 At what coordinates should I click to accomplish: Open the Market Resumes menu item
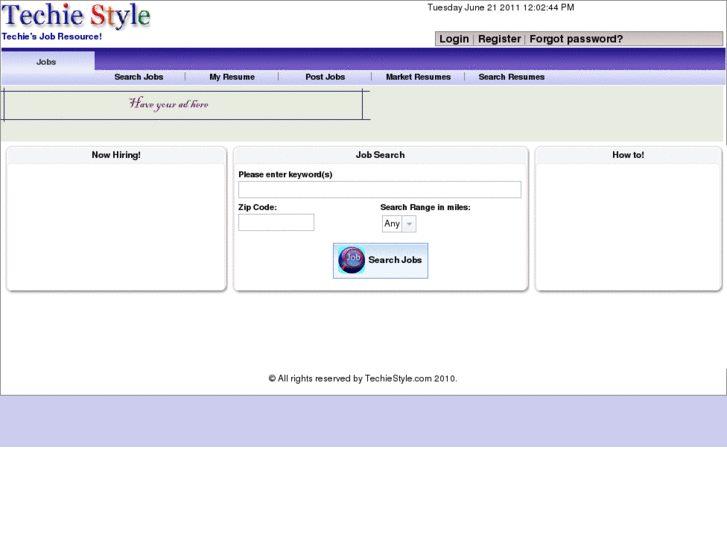pyautogui.click(x=418, y=77)
